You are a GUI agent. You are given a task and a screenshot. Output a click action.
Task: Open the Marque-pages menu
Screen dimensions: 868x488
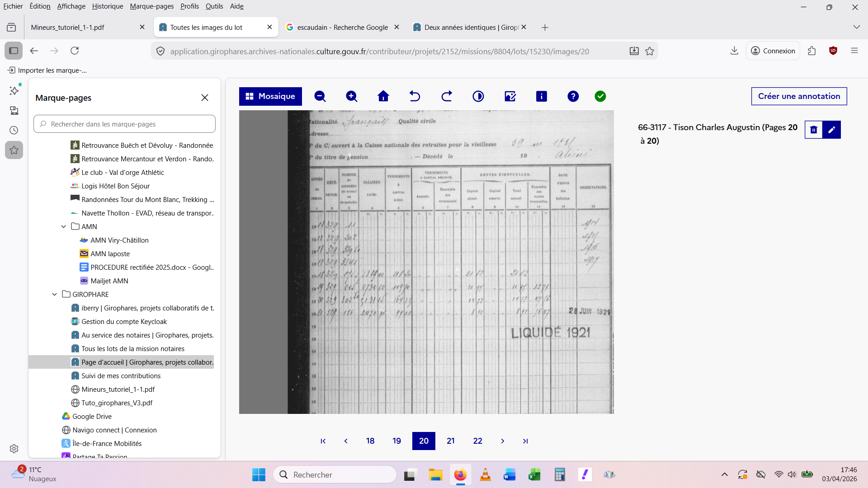[152, 6]
